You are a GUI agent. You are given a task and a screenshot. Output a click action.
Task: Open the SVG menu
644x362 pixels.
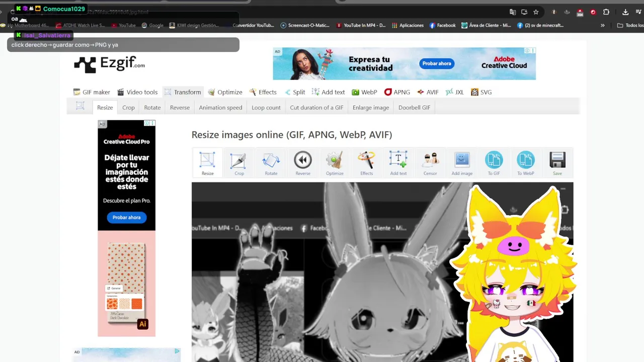(481, 92)
